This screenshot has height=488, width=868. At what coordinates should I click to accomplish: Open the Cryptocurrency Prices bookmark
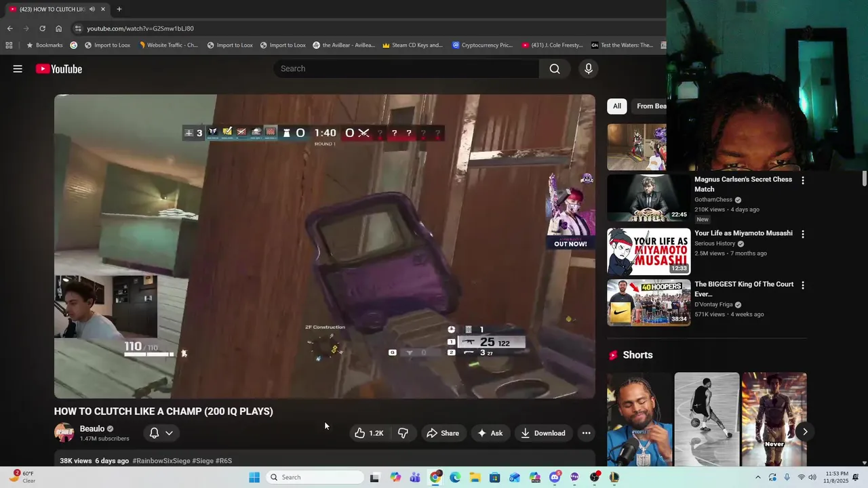[x=483, y=45]
